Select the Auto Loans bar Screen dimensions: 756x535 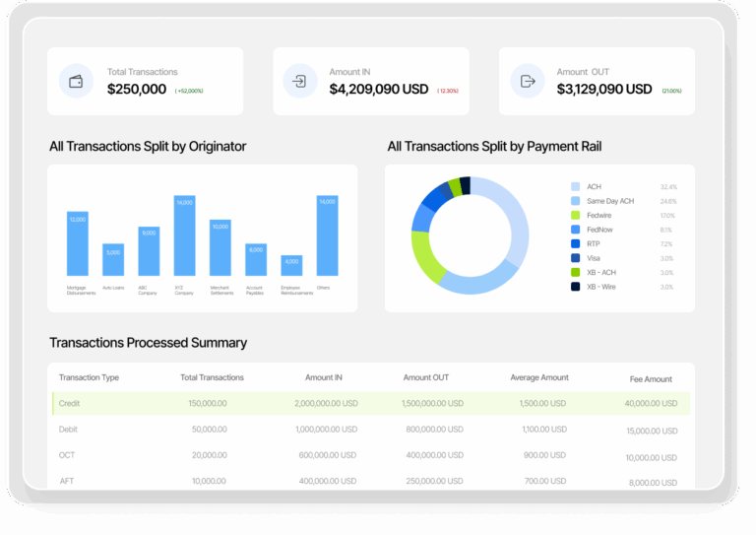(113, 259)
